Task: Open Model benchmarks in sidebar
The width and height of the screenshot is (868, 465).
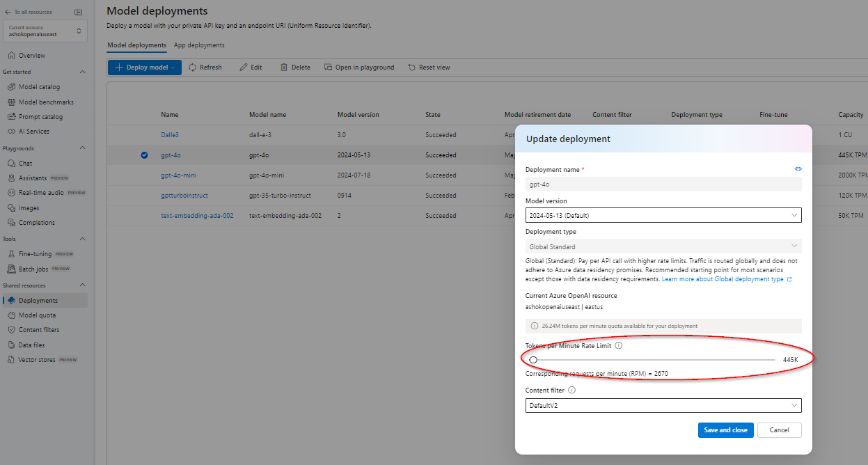Action: pos(46,102)
